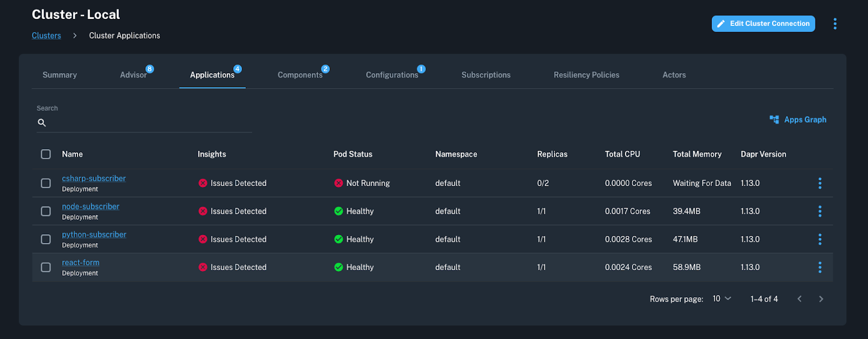This screenshot has width=868, height=339.
Task: Switch to the Resiliency Policies tab
Action: point(586,75)
